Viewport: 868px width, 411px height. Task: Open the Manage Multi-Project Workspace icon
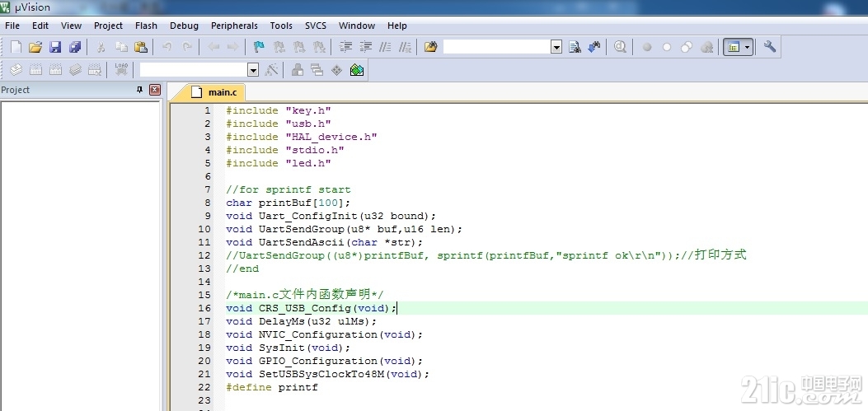(x=317, y=70)
